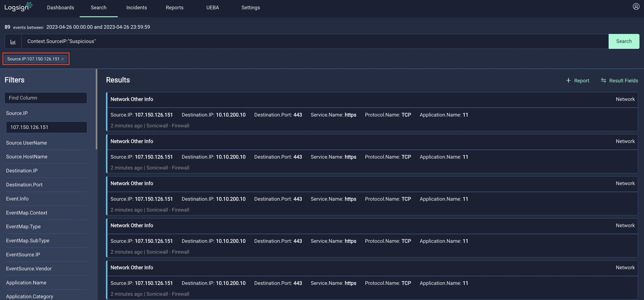Click the Network label on fifth result

tap(625, 268)
